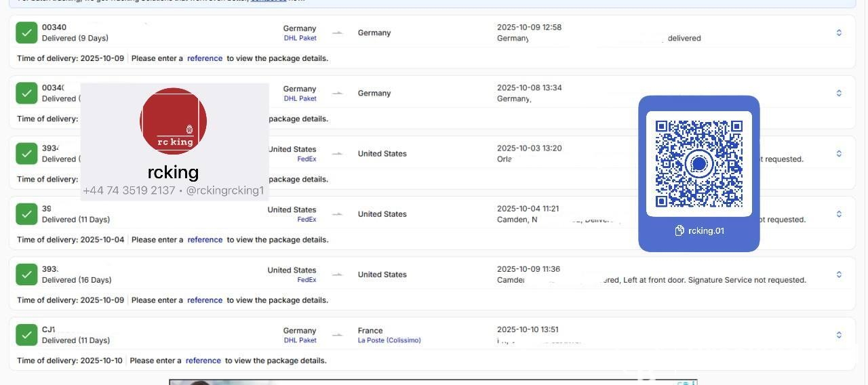Click route arrow in the 16-day FedEx row

click(x=337, y=275)
